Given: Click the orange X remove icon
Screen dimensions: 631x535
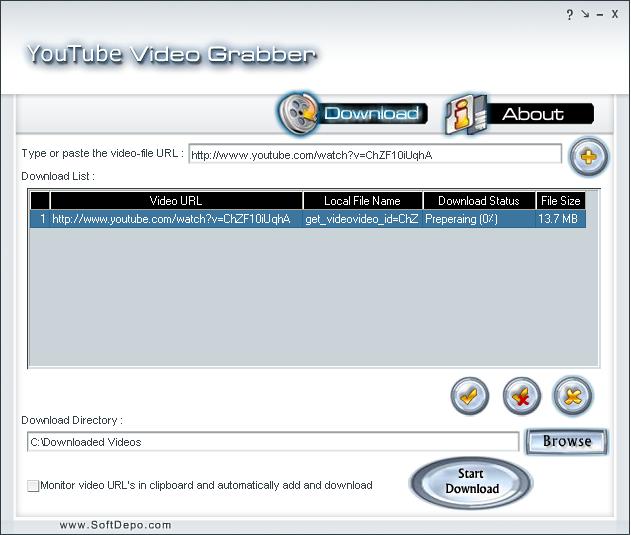Looking at the screenshot, I should click(573, 396).
